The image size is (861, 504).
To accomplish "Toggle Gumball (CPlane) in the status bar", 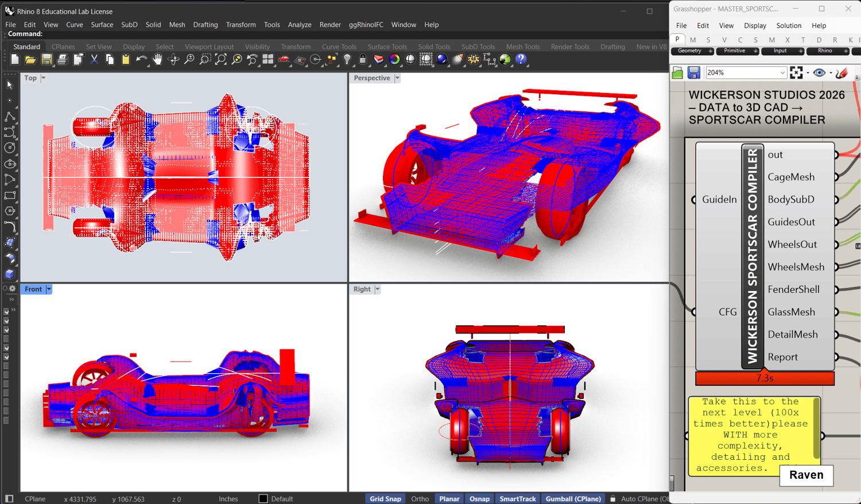I will (x=573, y=499).
